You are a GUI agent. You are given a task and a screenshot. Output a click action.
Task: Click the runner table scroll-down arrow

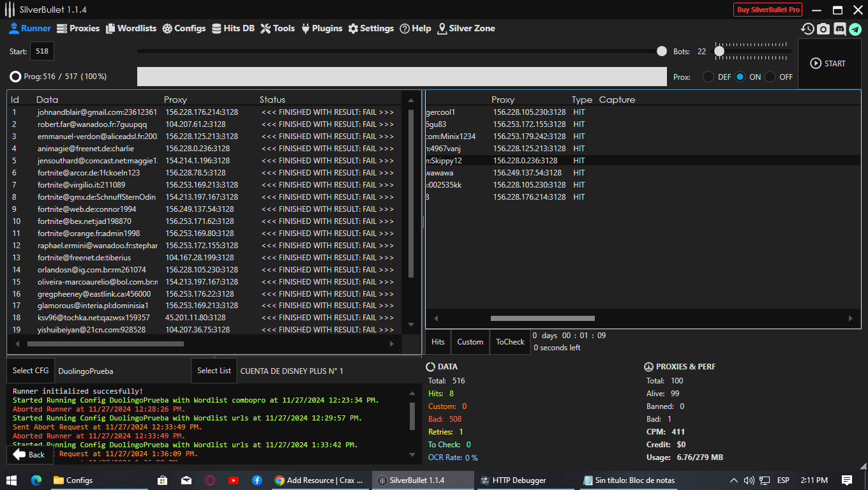410,325
